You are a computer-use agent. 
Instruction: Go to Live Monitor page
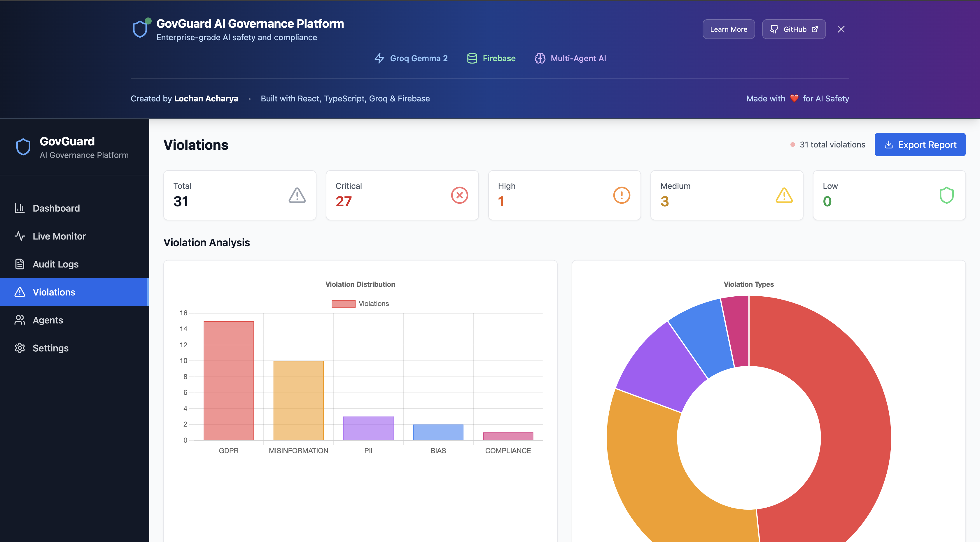coord(59,236)
